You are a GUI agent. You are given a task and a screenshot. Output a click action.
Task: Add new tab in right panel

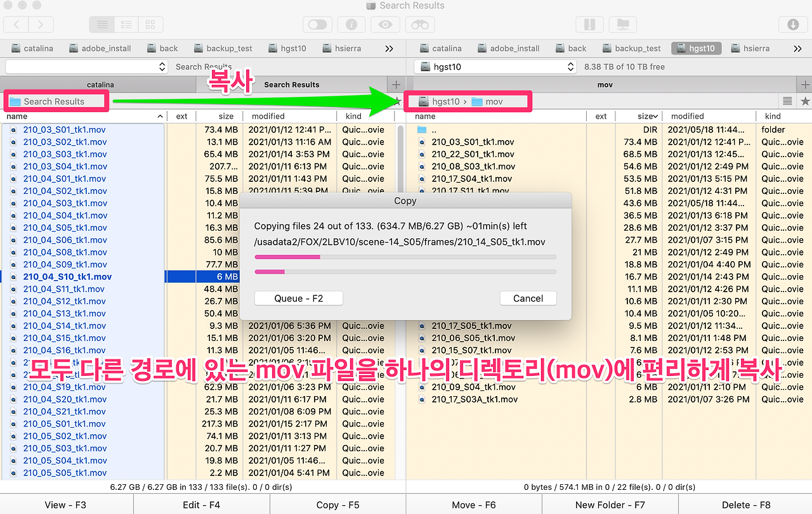805,84
